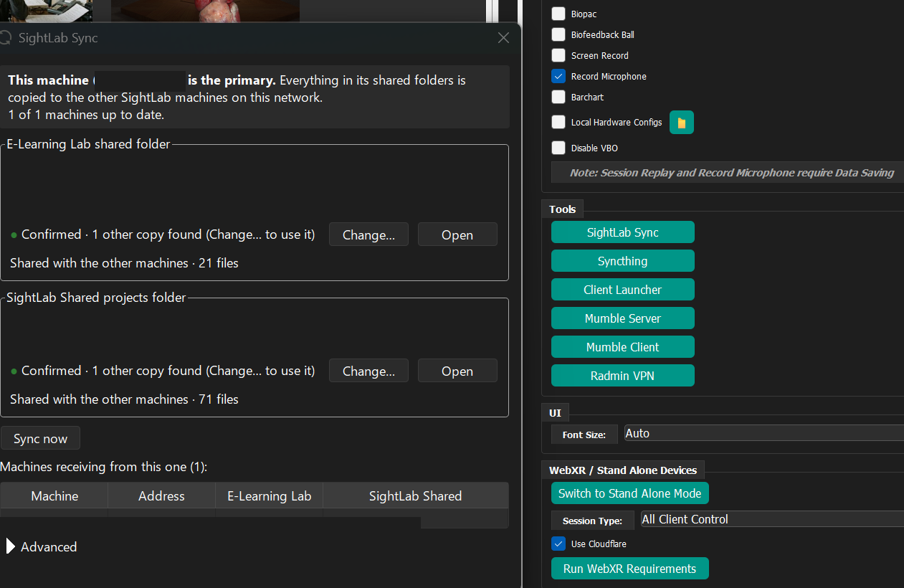The height and width of the screenshot is (588, 904).
Task: Launch the SightLab Sync tool
Action: [623, 232]
